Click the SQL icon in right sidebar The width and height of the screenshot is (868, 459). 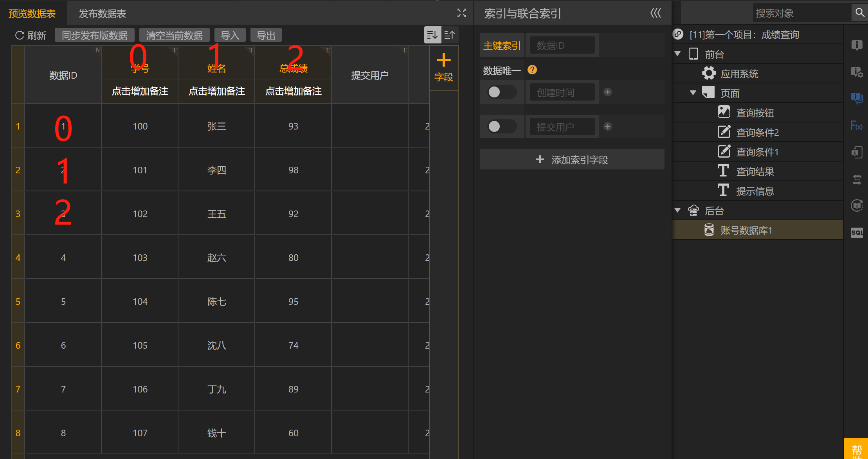(x=857, y=232)
